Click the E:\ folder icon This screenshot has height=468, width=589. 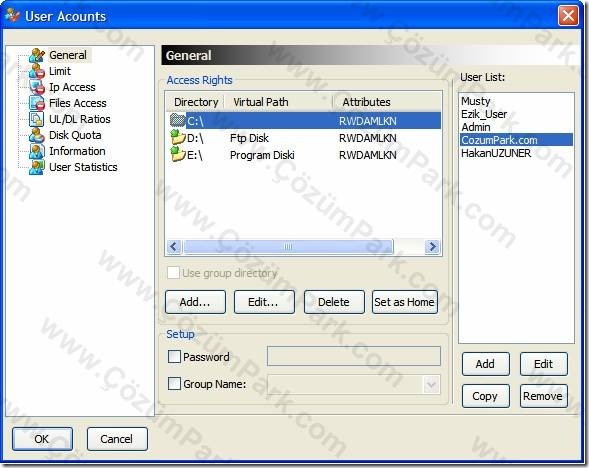tap(177, 154)
